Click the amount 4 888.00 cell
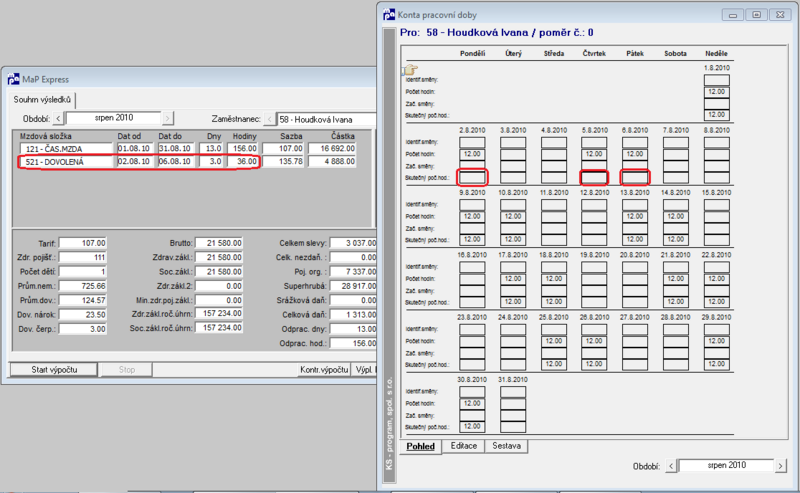800x493 pixels. coord(332,161)
